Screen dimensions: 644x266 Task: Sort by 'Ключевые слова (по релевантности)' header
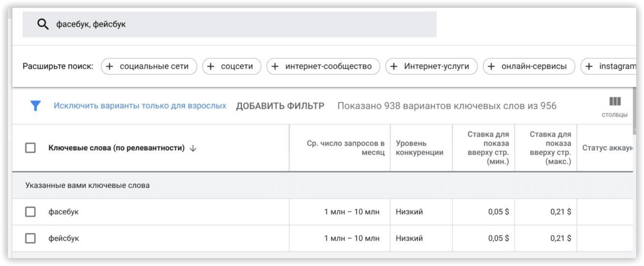tap(116, 148)
